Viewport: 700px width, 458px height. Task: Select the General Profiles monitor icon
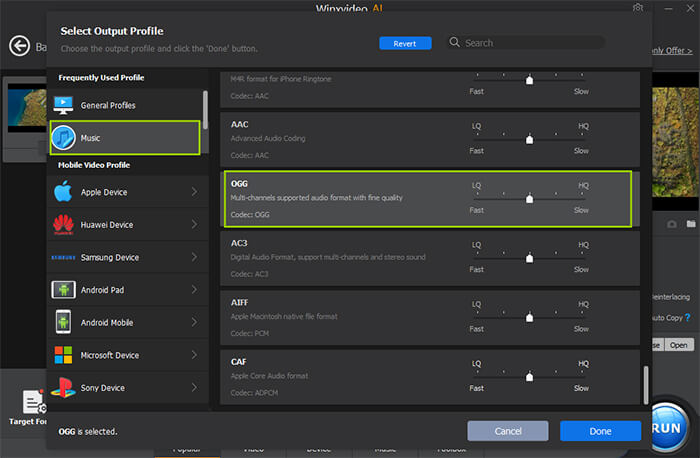coord(63,105)
